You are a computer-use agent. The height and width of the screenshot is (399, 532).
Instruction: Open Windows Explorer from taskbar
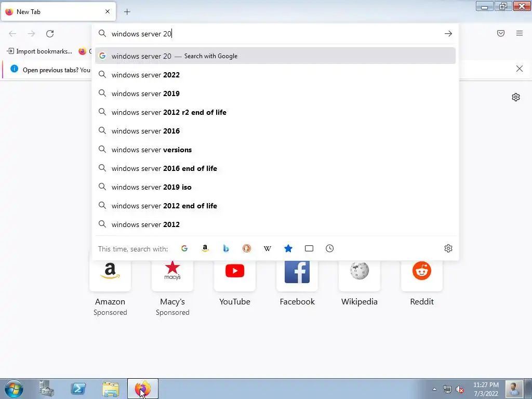111,389
